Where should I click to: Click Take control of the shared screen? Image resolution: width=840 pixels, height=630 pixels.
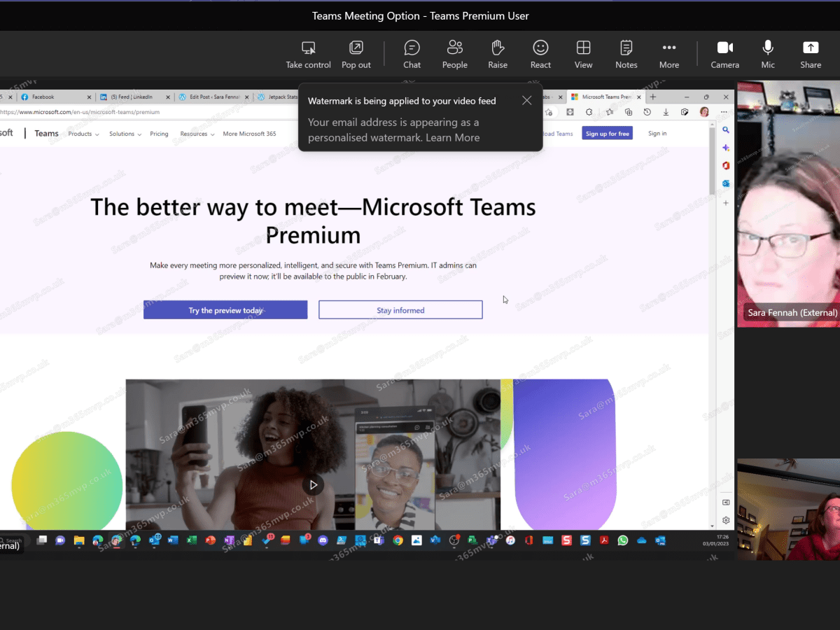point(308,49)
